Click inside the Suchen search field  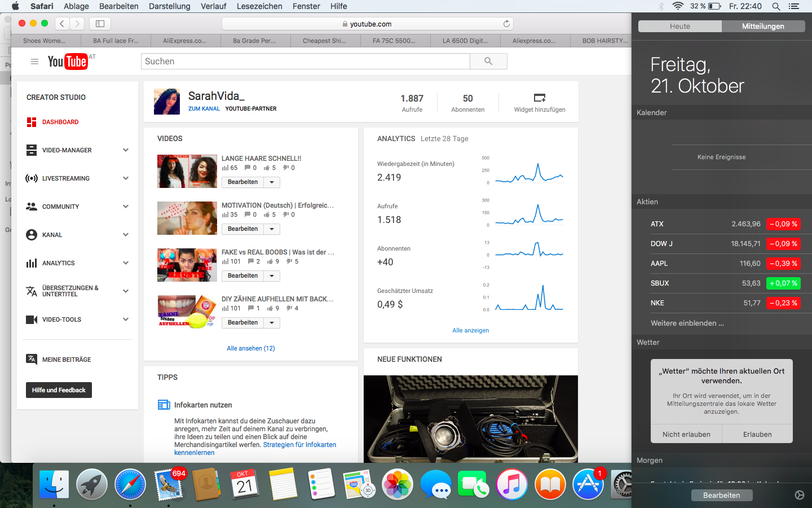tap(306, 62)
